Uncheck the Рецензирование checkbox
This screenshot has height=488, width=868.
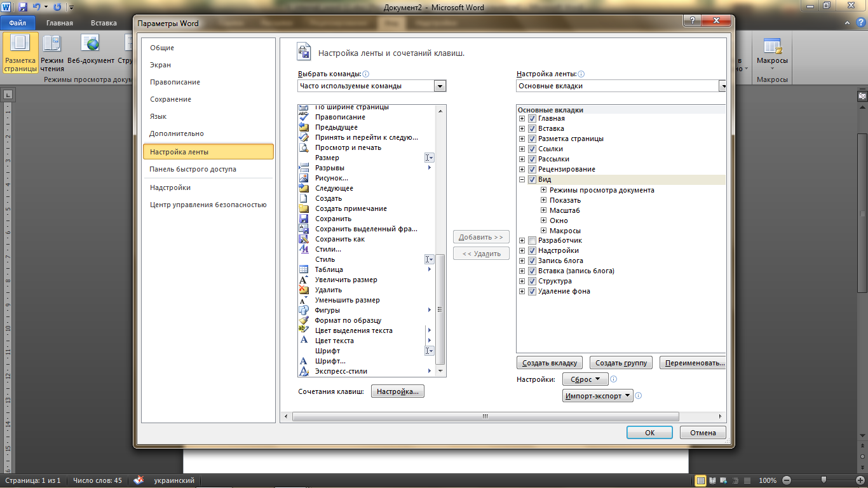pos(532,170)
